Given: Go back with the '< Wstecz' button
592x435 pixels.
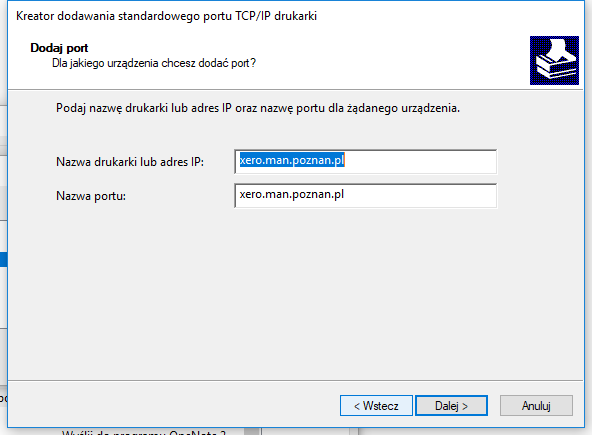Looking at the screenshot, I should click(376, 406).
